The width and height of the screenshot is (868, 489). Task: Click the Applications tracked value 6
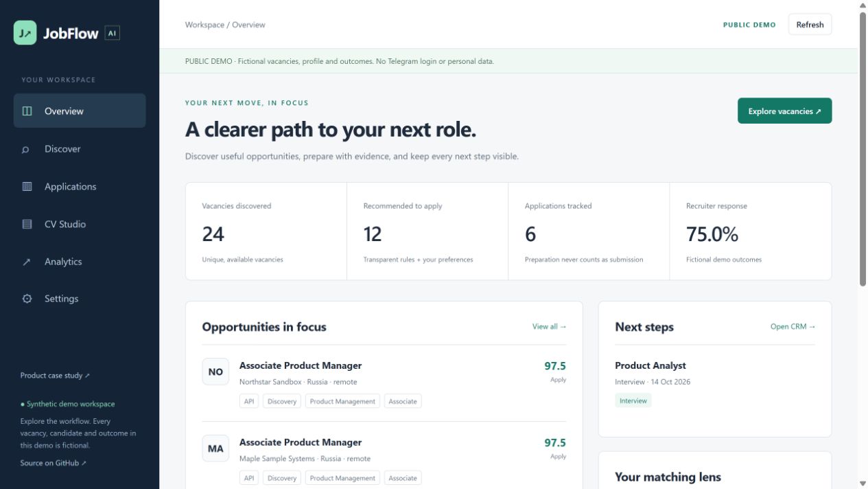coord(530,234)
